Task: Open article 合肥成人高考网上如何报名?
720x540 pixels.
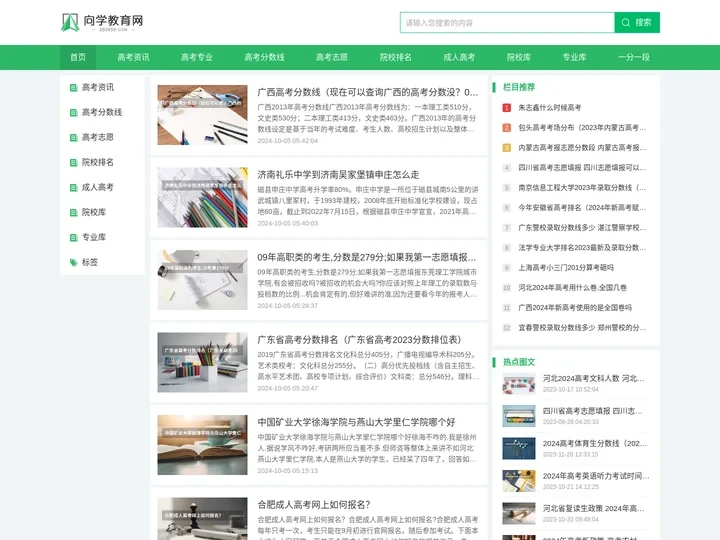Action: 314,505
